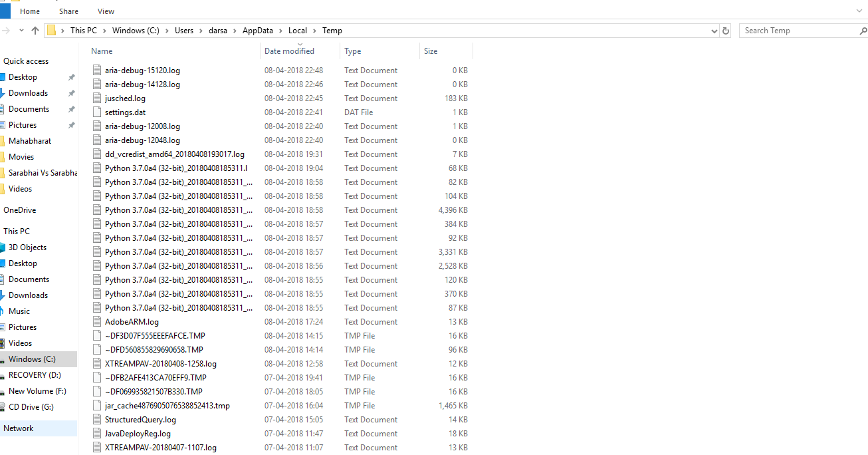This screenshot has width=868, height=455.
Task: Click file icon of StructuredQuery.log
Action: (x=97, y=420)
